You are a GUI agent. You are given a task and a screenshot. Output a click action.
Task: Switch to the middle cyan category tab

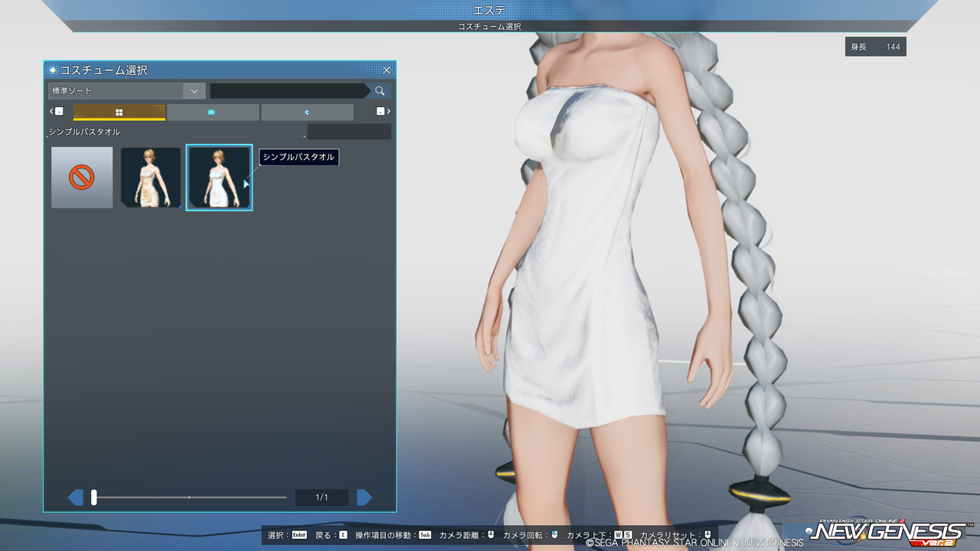[212, 112]
